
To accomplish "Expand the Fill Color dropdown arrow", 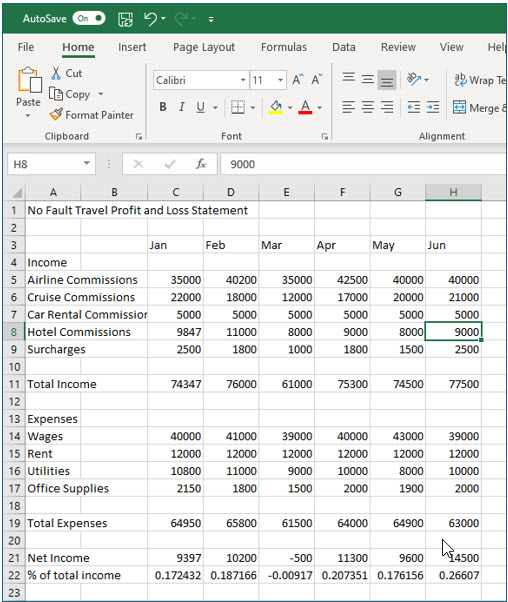I will 290,108.
